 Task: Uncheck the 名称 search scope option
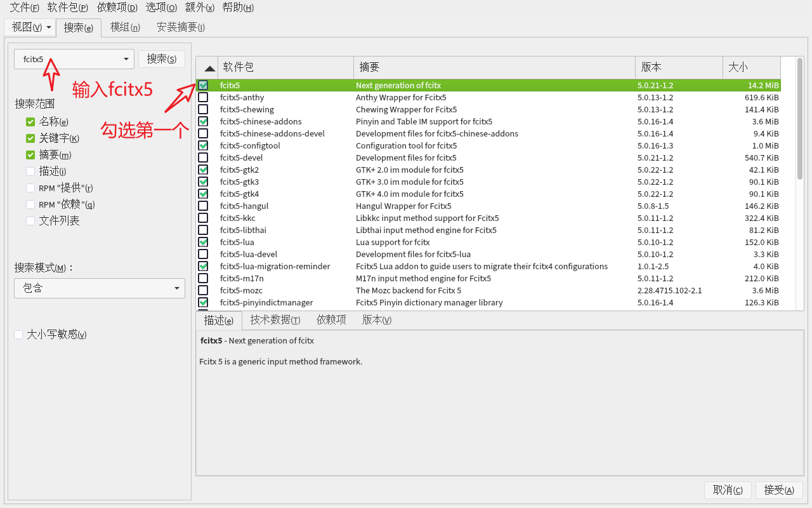[x=30, y=122]
